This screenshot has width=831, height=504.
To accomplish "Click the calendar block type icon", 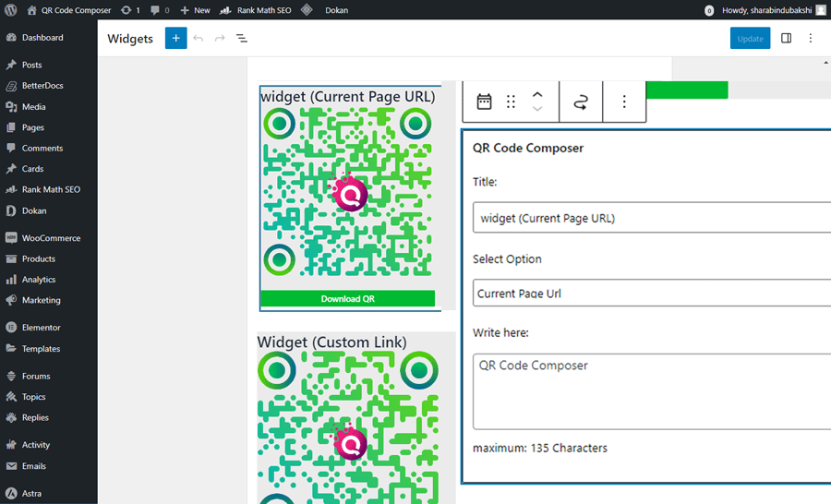I will [x=484, y=102].
